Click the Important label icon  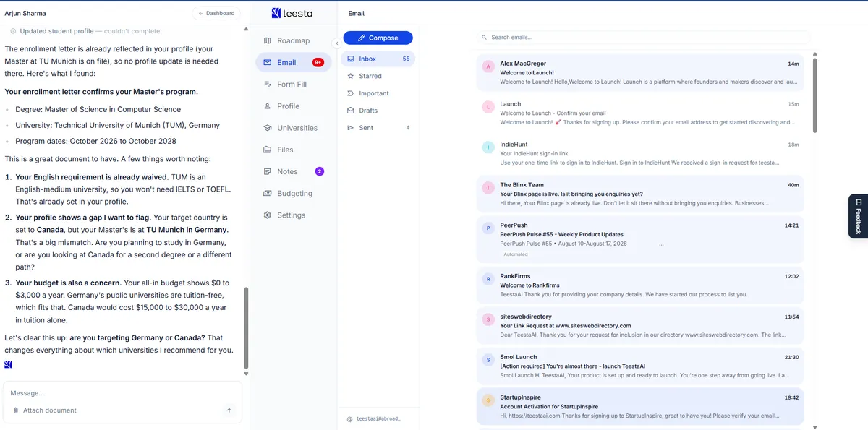[350, 93]
